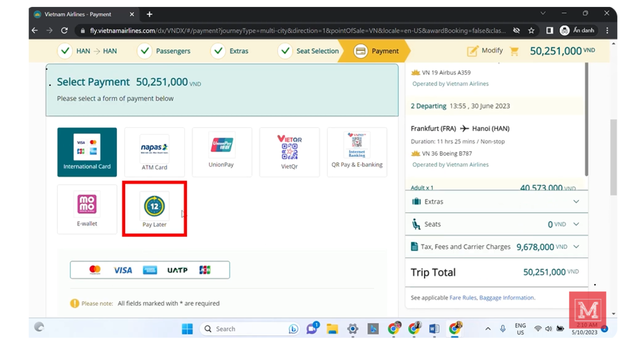
Task: Go to Extras step
Action: coord(230,51)
